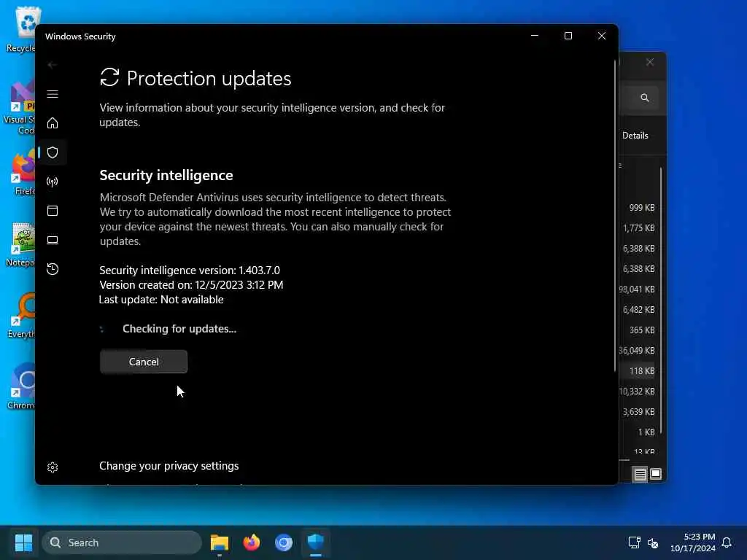Select the Firefox desktop shortcut
This screenshot has height=560, width=747.
coord(23,173)
